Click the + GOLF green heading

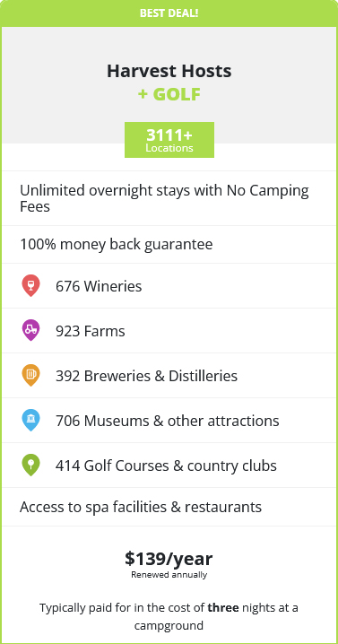point(169,94)
